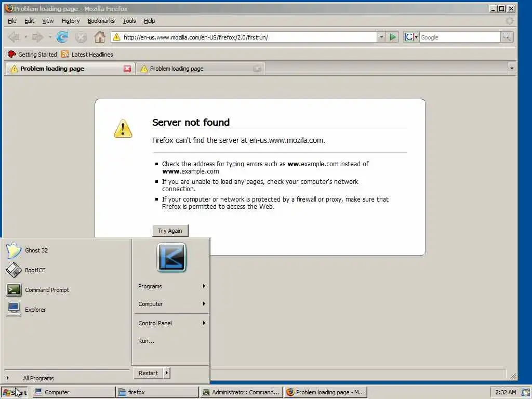The width and height of the screenshot is (532, 399).
Task: Open the forward history dropdown arrow
Action: point(50,37)
